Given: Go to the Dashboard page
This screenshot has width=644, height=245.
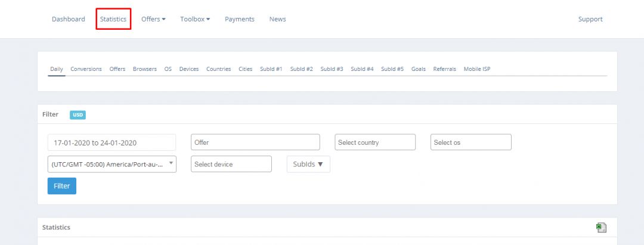Looking at the screenshot, I should tap(68, 19).
